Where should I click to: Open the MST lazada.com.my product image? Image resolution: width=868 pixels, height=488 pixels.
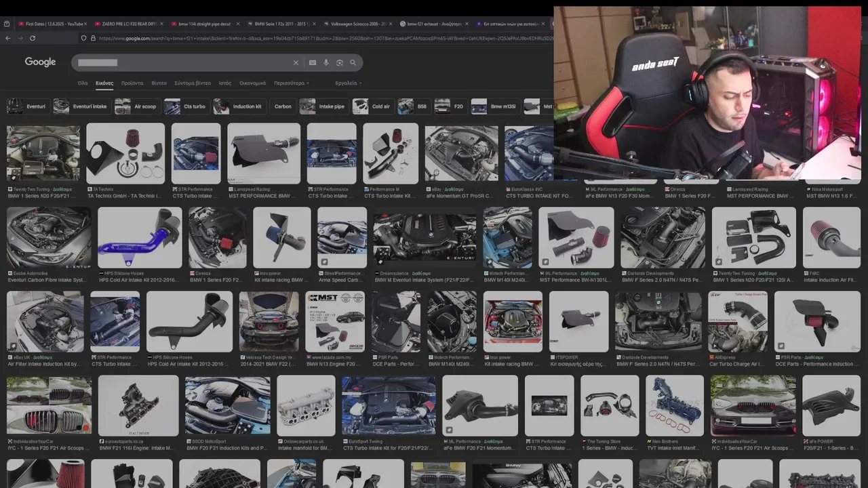(x=335, y=321)
